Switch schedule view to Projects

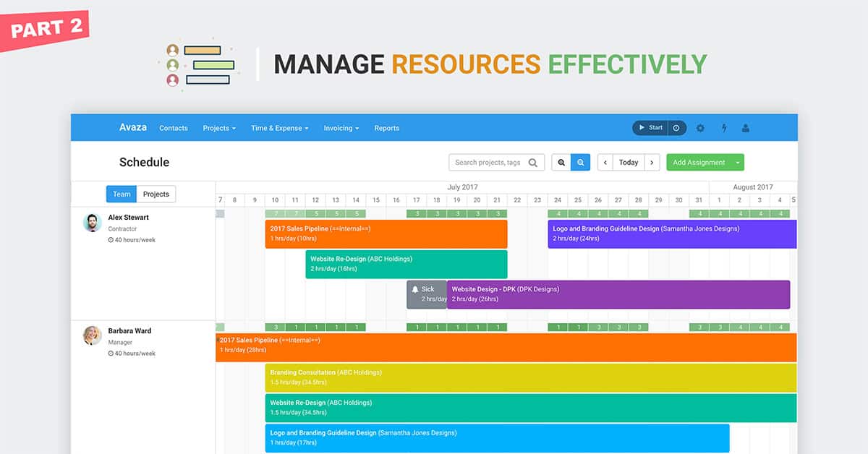point(156,194)
